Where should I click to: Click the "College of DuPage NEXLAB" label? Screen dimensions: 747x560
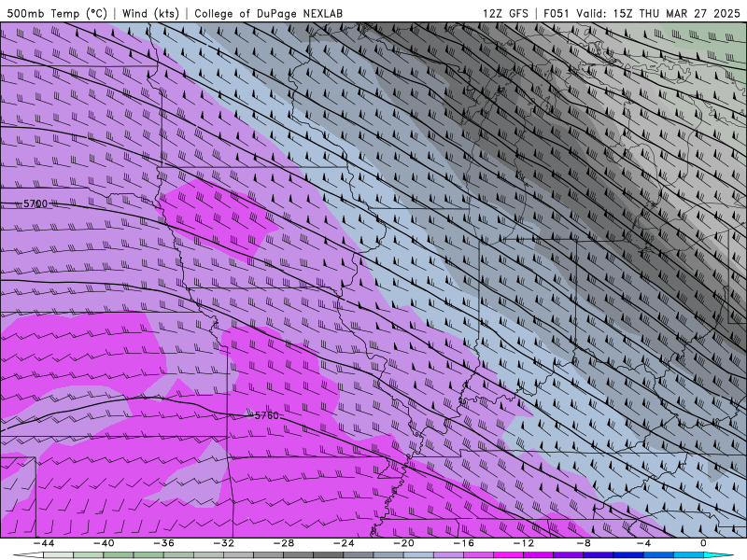[268, 14]
